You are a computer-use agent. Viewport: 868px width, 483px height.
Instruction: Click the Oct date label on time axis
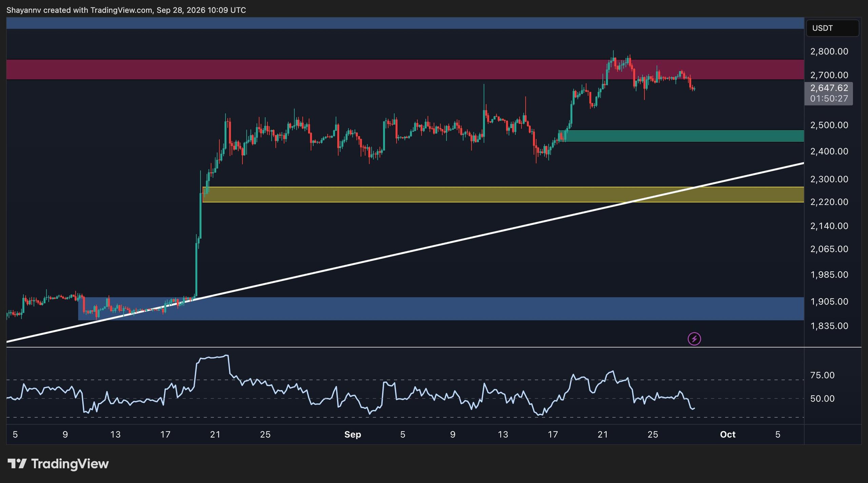728,434
